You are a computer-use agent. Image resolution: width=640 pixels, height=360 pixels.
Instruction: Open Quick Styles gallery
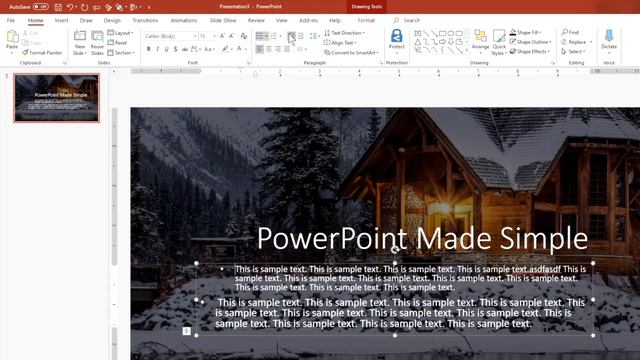(499, 42)
